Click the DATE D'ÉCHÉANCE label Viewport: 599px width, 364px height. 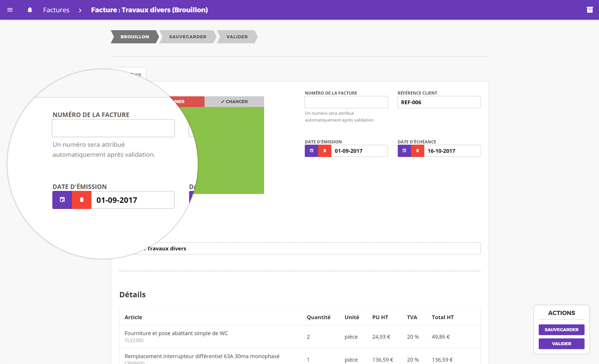[417, 142]
